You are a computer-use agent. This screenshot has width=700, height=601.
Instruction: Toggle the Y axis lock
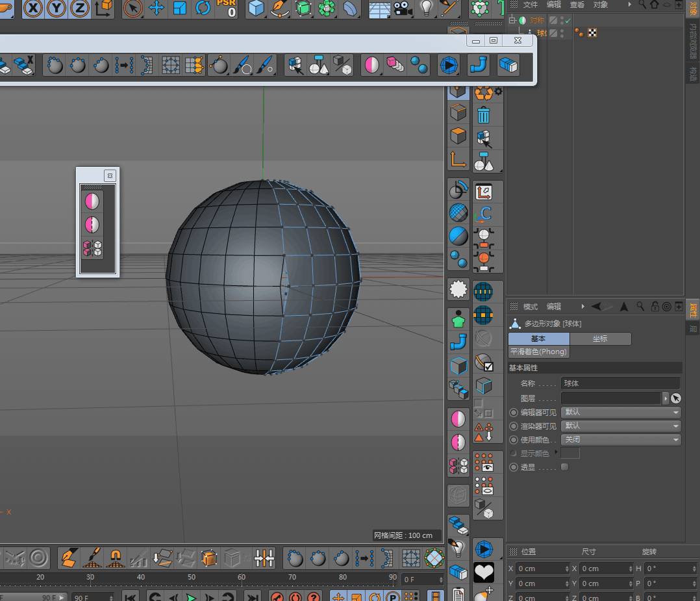click(x=56, y=8)
